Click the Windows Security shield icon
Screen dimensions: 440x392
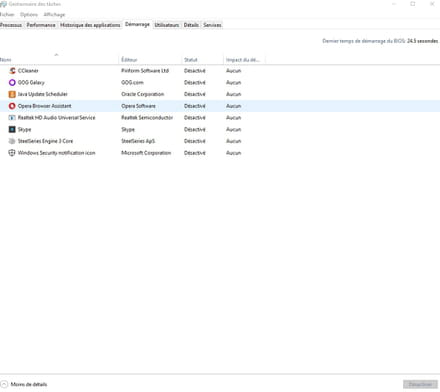tap(12, 153)
